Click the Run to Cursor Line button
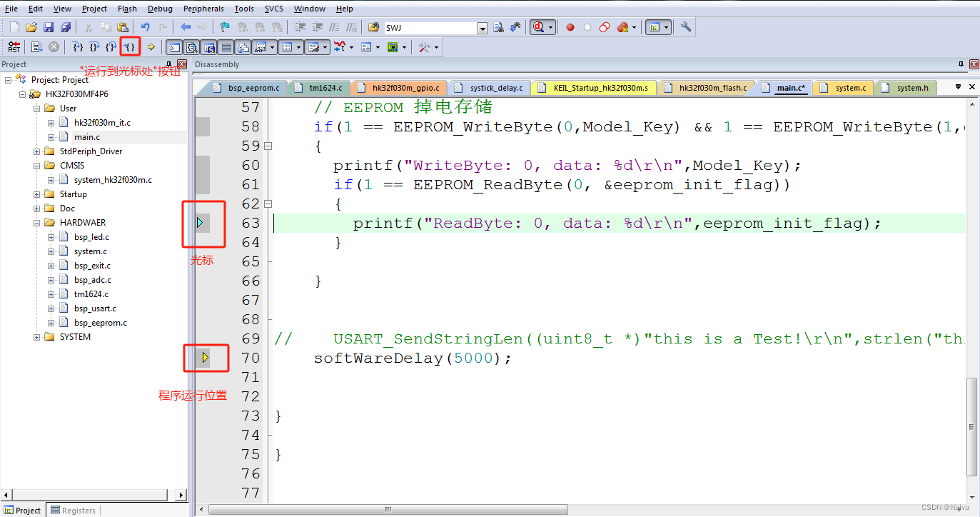Viewport: 980px width, 517px height. (x=130, y=47)
